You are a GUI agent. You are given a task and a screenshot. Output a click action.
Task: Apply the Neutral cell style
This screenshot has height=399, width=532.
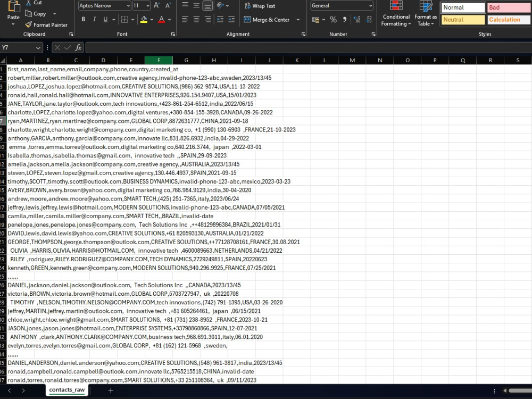click(463, 20)
